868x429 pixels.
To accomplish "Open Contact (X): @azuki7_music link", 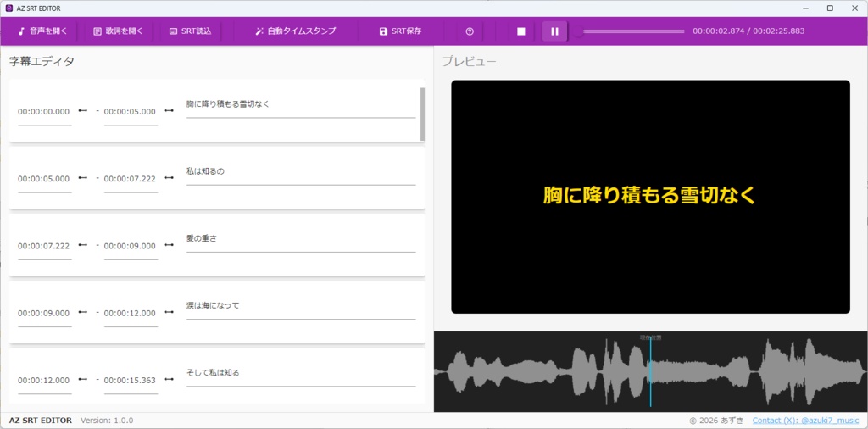I will click(x=805, y=421).
